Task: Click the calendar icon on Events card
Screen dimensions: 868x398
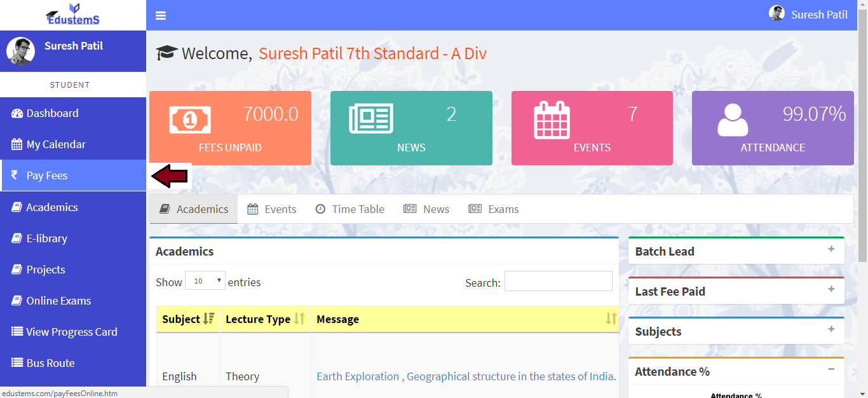Action: (x=552, y=120)
